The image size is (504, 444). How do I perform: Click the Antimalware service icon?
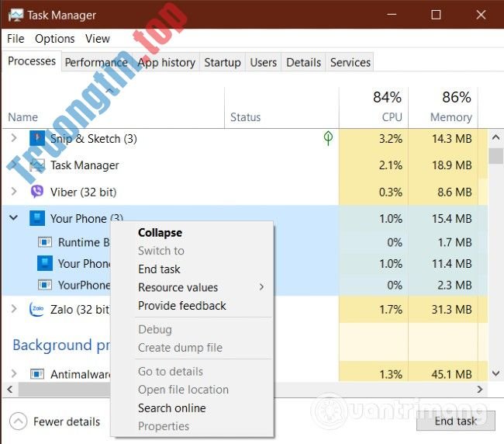(37, 374)
